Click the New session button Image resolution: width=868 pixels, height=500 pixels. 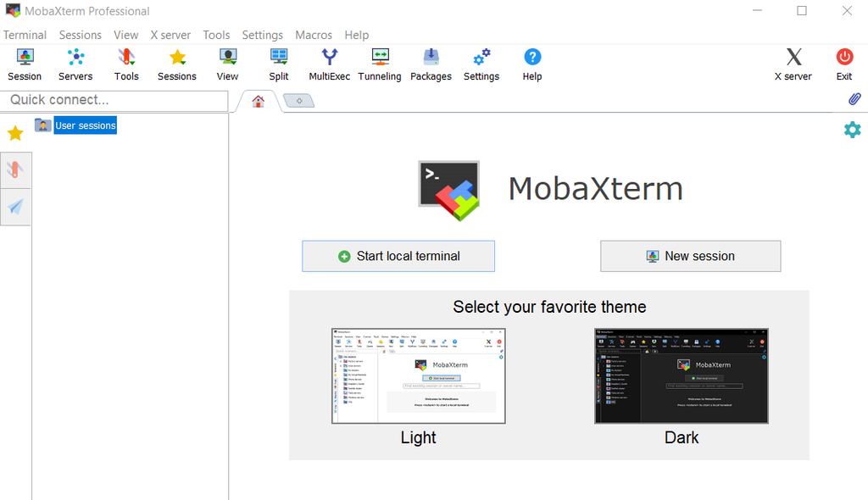690,256
